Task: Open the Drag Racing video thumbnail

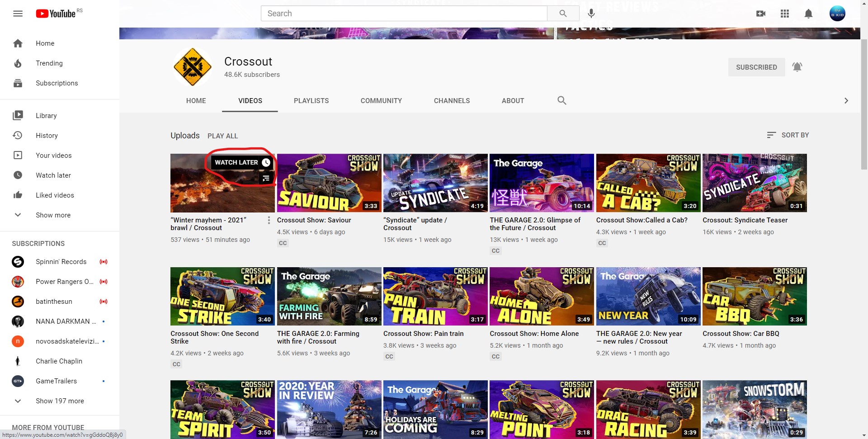Action: click(648, 410)
